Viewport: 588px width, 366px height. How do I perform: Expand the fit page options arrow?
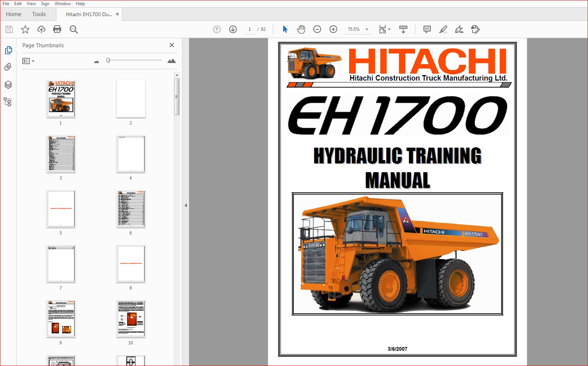(389, 29)
